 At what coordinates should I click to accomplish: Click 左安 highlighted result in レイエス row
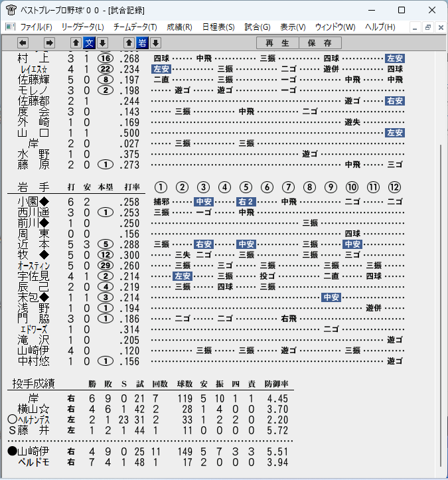(x=161, y=69)
